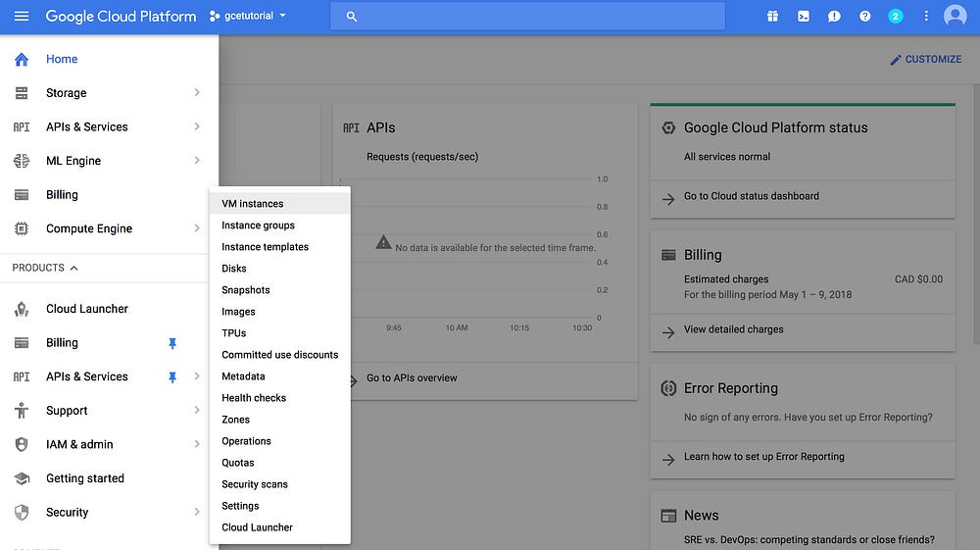Select Committed use discounts entry
Viewport: 980px width, 550px height.
280,354
